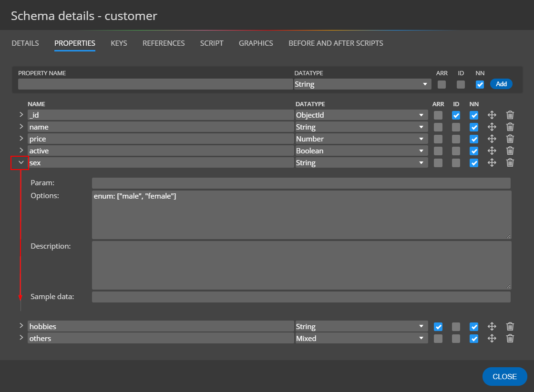This screenshot has width=534, height=392.
Task: Edit the price name field
Action: pos(161,139)
